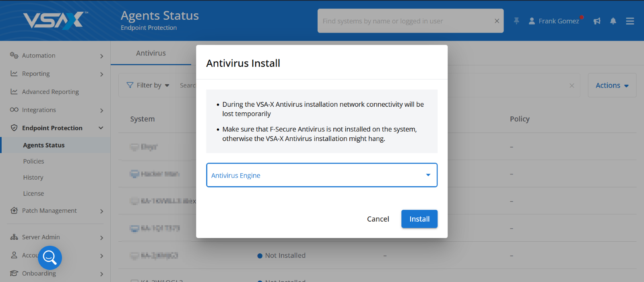Click the Frank Gomez user name

(559, 21)
